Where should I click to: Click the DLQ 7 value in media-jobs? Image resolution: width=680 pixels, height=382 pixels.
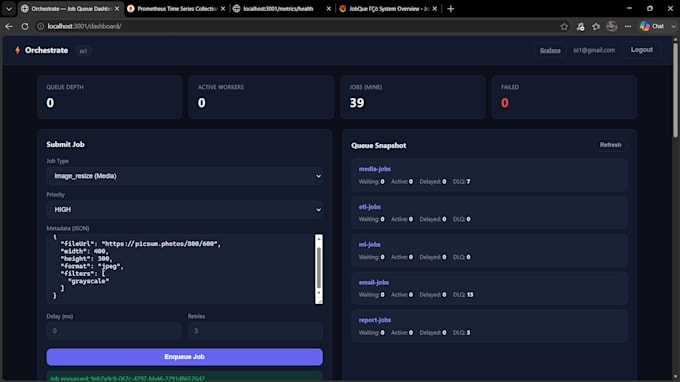point(468,182)
